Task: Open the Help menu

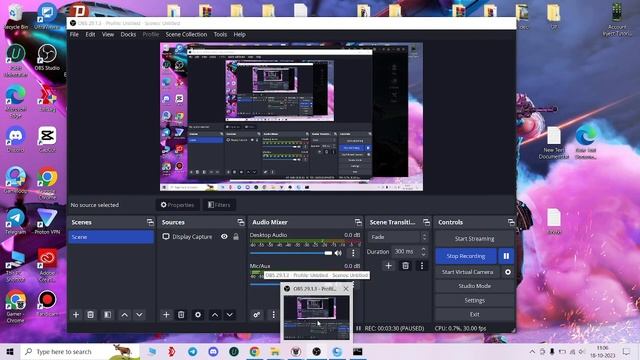Action: [x=240, y=35]
